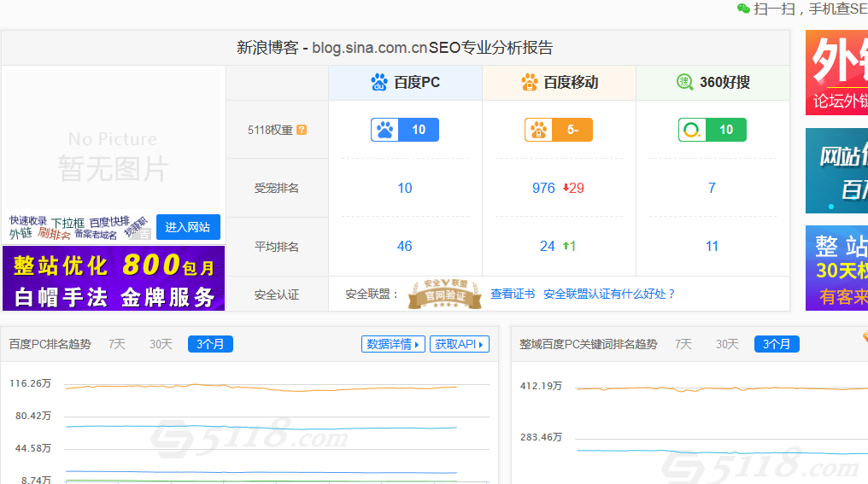Click the No Picture site thumbnail

click(x=114, y=139)
